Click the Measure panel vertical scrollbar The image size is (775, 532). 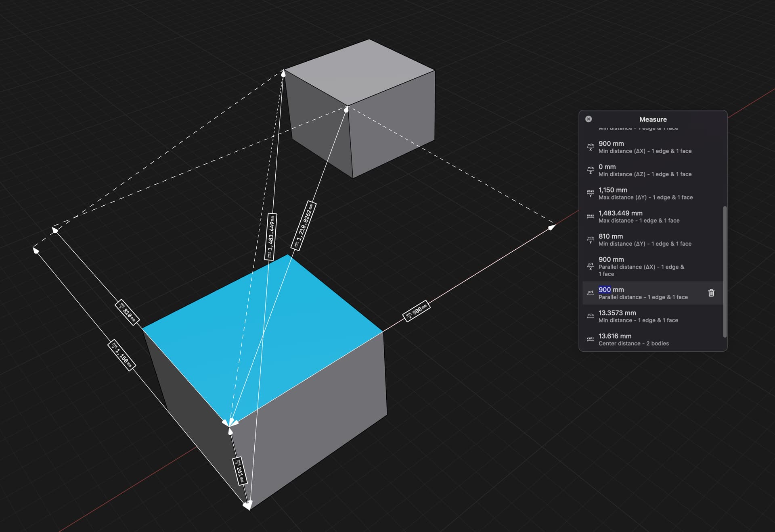click(x=725, y=272)
